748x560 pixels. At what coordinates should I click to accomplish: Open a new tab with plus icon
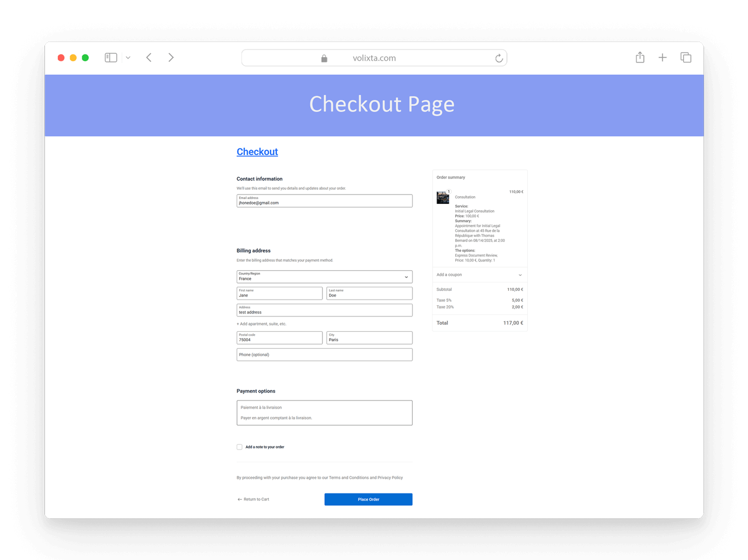[662, 57]
